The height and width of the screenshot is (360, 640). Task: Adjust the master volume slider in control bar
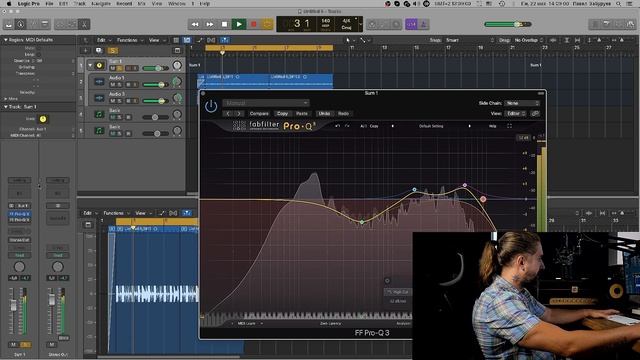pos(508,24)
